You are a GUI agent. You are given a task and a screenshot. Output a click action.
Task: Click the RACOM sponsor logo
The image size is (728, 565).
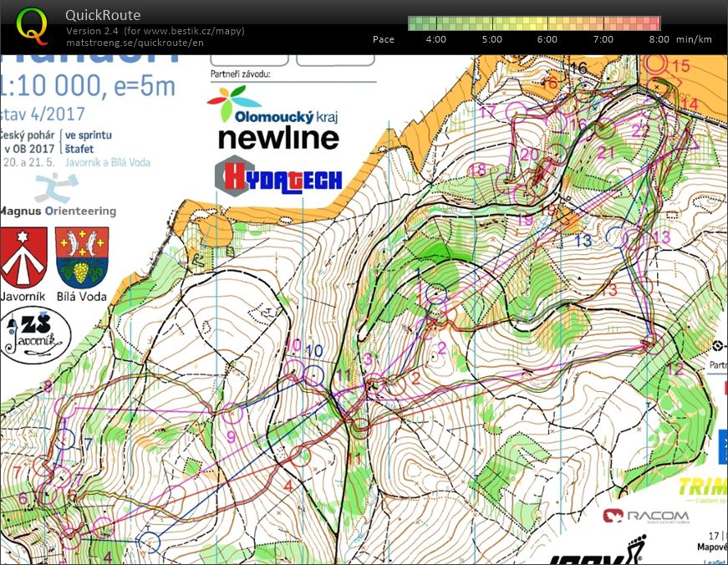point(646,516)
